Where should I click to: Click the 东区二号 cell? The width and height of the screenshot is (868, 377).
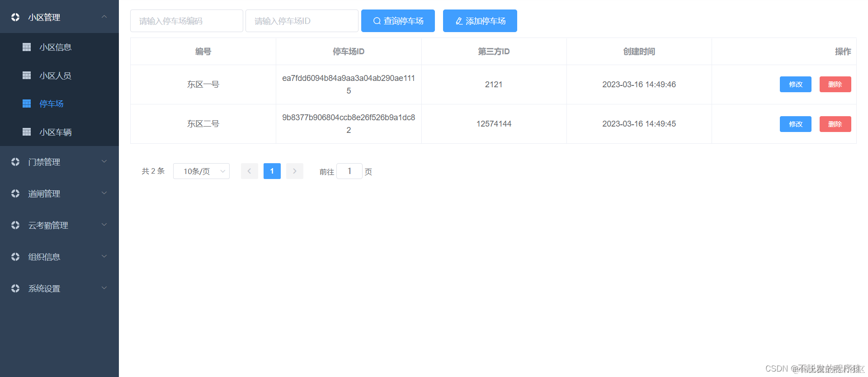tap(203, 124)
